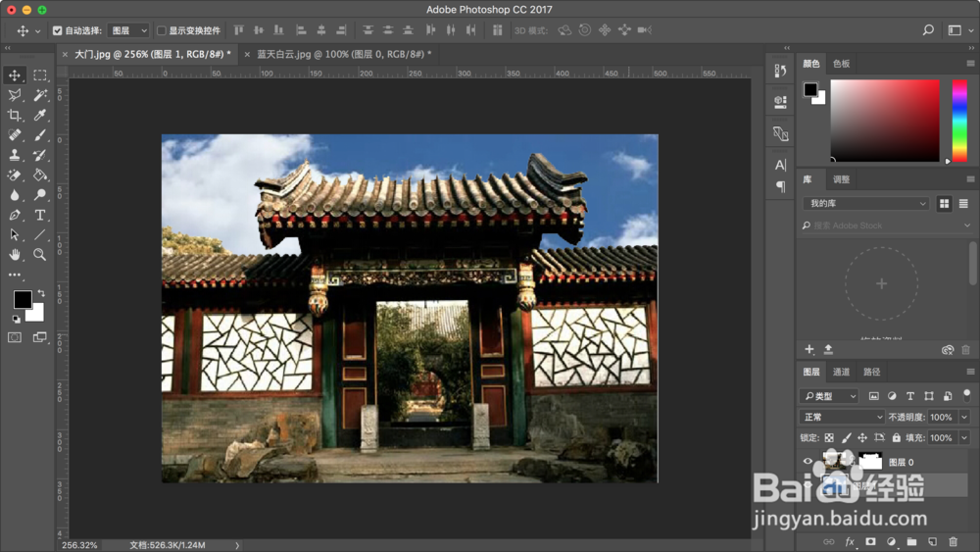Select the Dodge tool

click(x=40, y=195)
